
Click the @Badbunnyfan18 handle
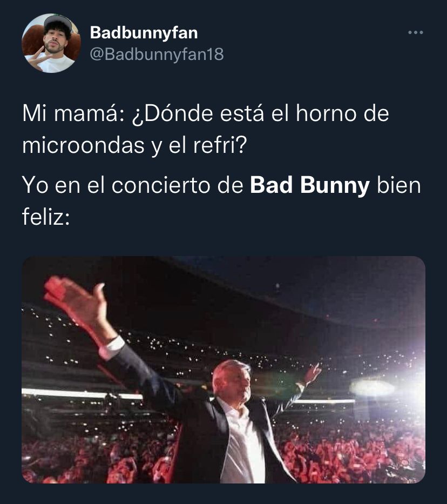click(157, 55)
